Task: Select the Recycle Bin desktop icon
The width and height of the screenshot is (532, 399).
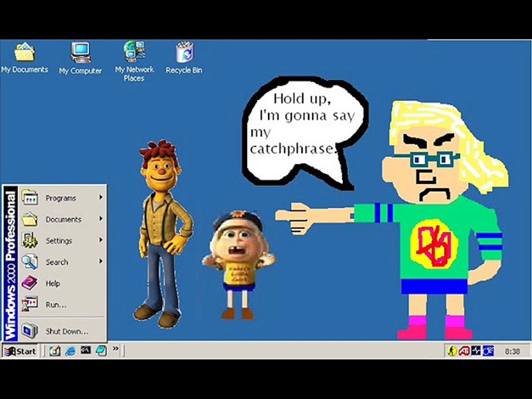Action: (x=184, y=58)
